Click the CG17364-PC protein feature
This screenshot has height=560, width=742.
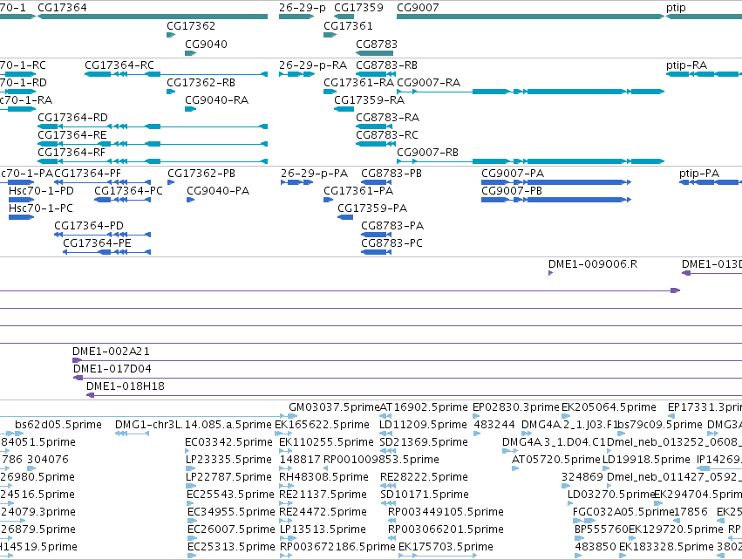pos(123,200)
